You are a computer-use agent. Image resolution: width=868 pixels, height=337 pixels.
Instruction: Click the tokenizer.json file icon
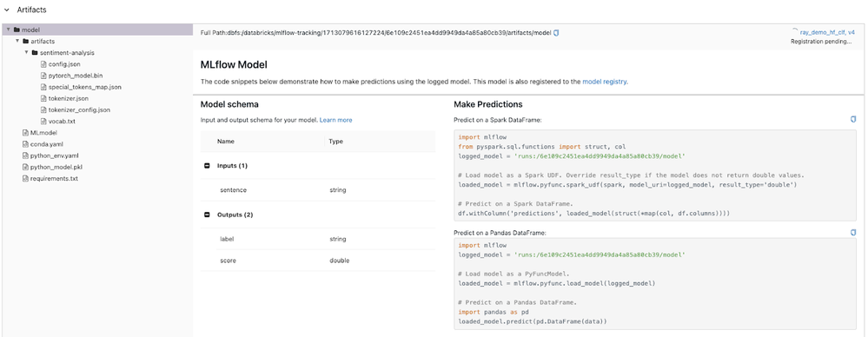click(43, 98)
